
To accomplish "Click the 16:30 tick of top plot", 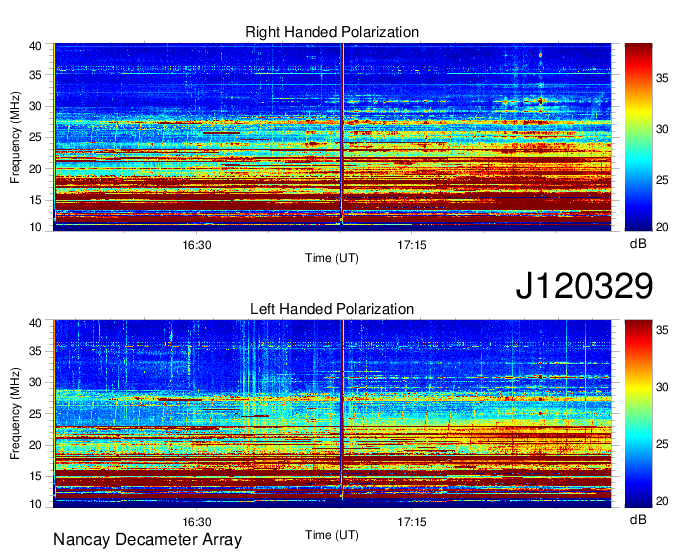I will click(196, 245).
